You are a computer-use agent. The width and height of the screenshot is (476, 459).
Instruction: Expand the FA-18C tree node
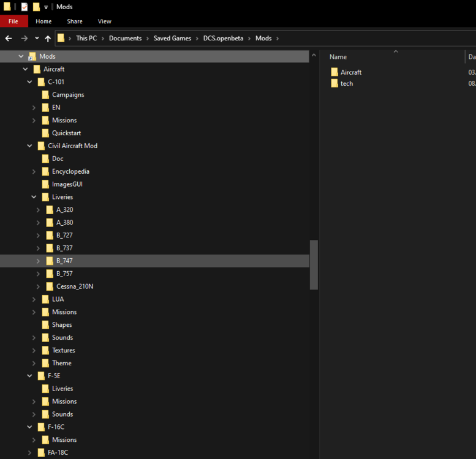click(29, 453)
